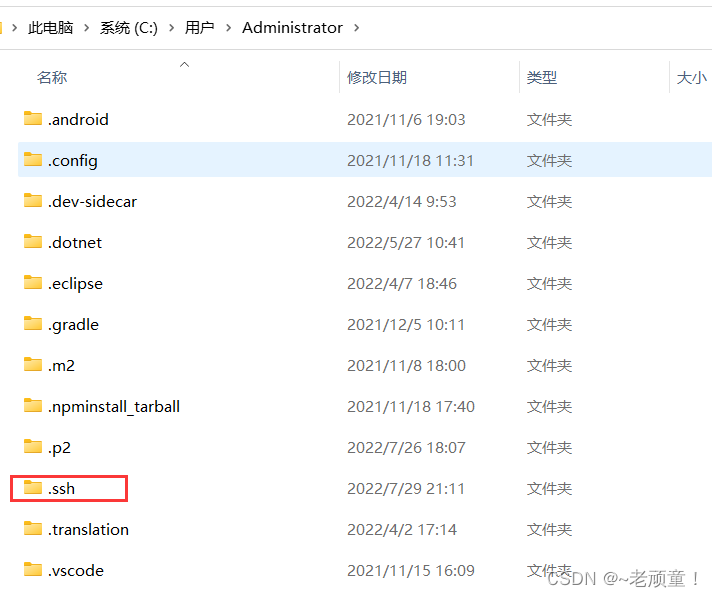
Task: Click 文件夹 type in .p2 row
Action: (549, 448)
